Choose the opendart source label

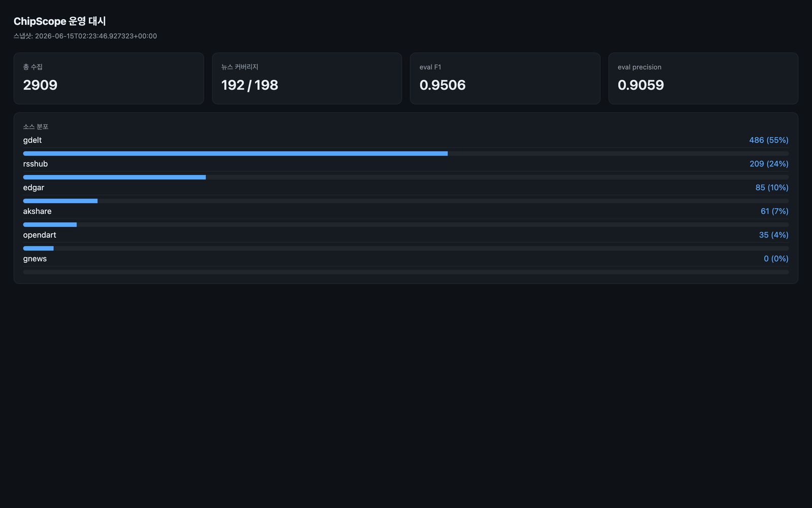(40, 235)
